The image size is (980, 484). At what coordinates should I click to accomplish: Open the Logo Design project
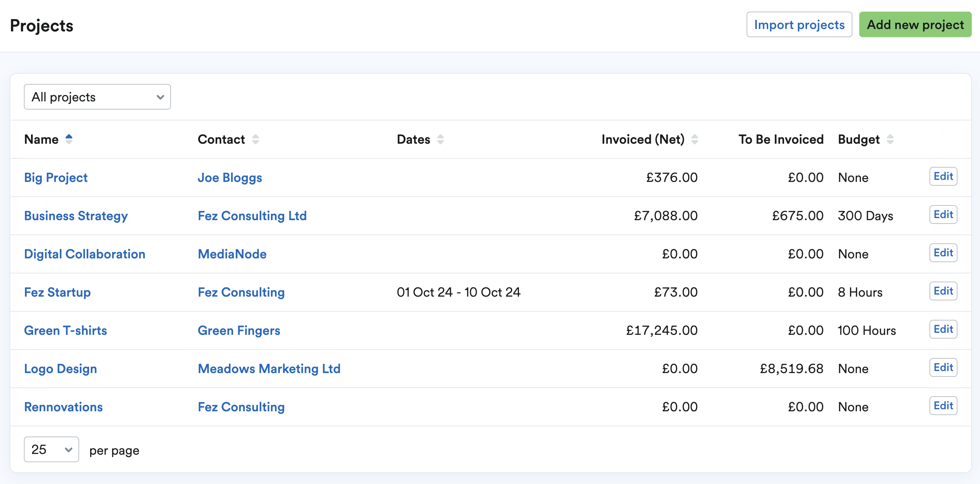[60, 369]
